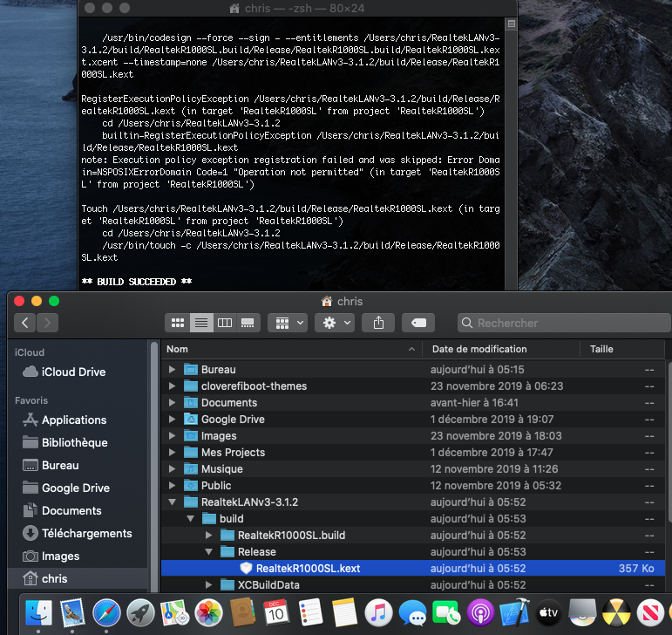This screenshot has height=635, width=672.
Task: Open News from the Dock
Action: click(649, 612)
